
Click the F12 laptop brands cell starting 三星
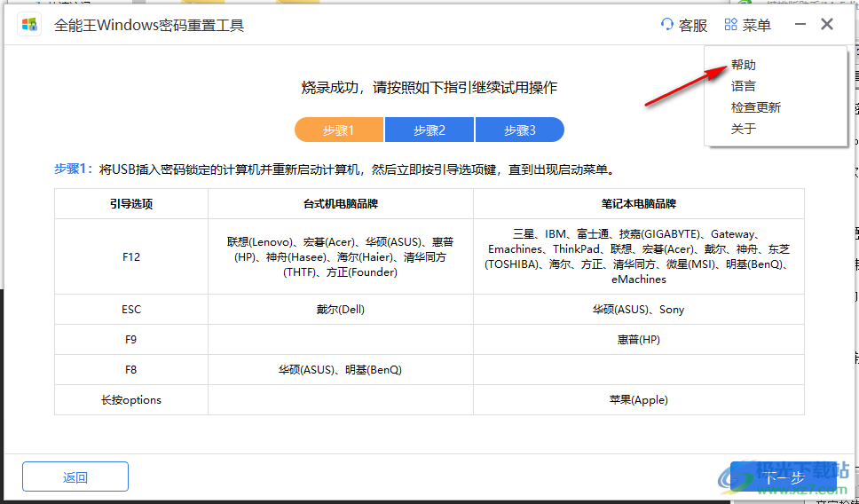click(x=639, y=257)
